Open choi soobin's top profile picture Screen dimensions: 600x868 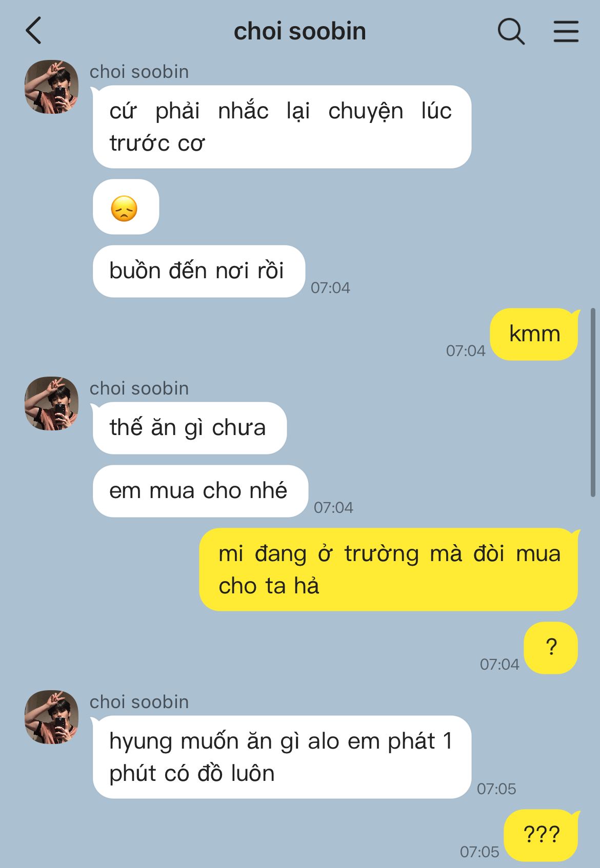51,87
